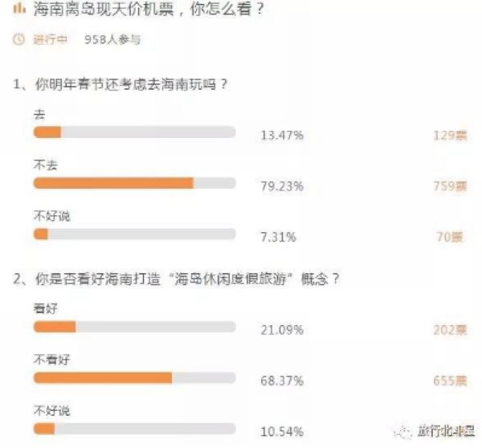Click the 655票 vote count
The height and width of the screenshot is (448, 482).
[x=448, y=381]
